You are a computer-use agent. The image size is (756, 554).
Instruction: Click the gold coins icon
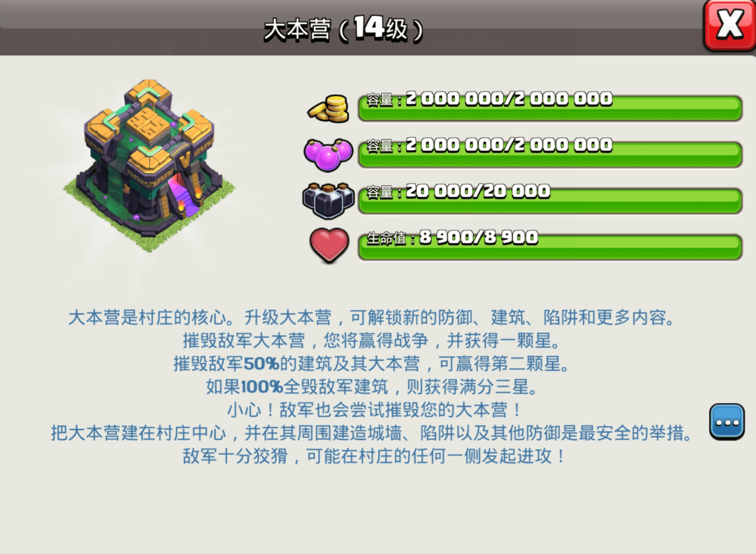point(329,109)
